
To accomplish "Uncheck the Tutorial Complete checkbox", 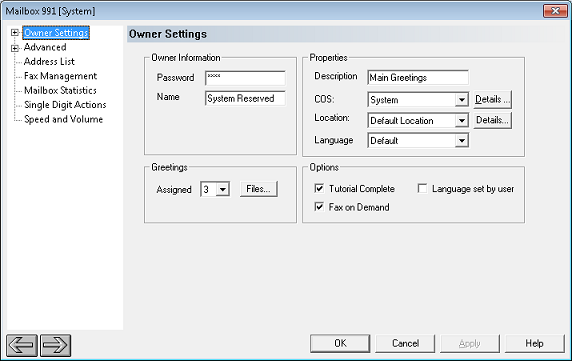I will coord(319,189).
